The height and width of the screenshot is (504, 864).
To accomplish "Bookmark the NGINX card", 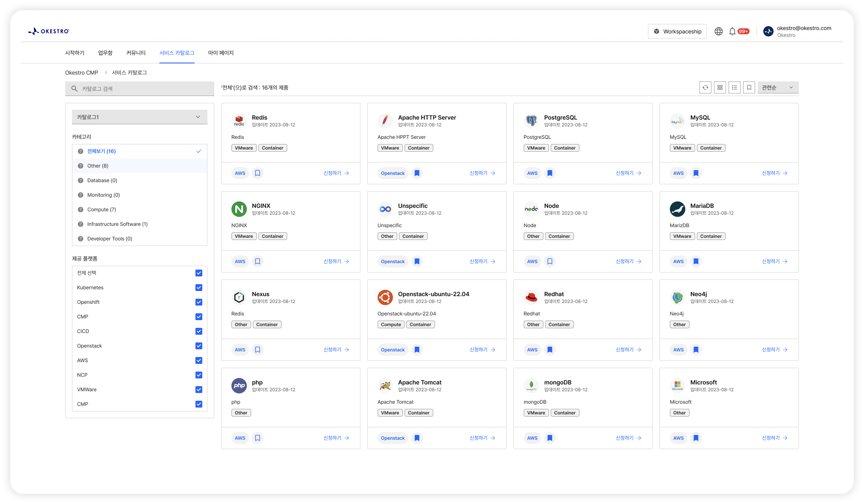I will point(258,261).
